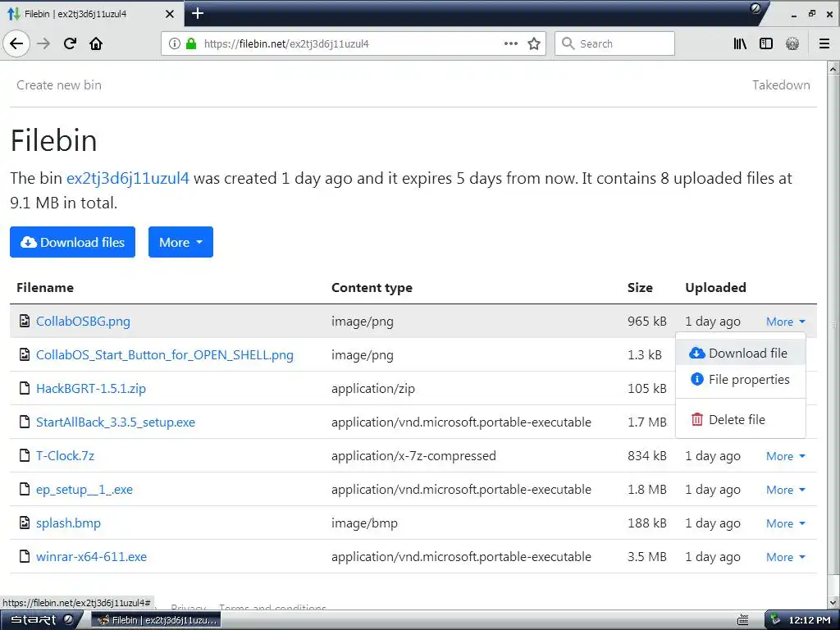Click the 965 kB size cell
Screen dimensions: 840x630
click(x=647, y=321)
